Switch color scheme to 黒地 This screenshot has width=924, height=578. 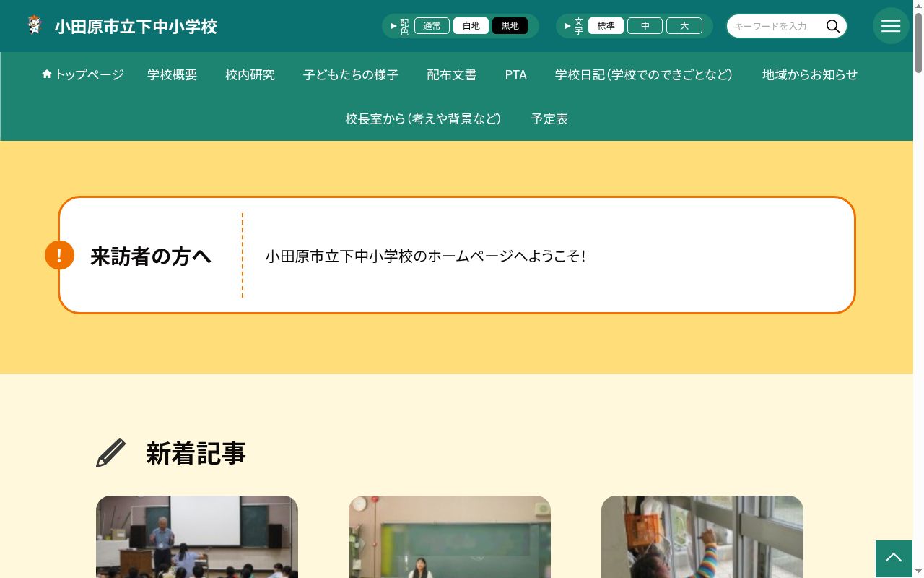pos(510,26)
